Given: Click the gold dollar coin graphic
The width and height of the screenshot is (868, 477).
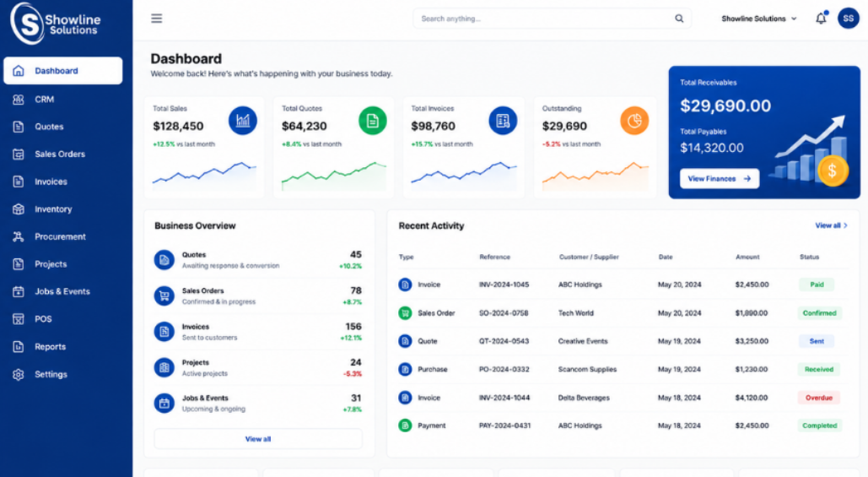Looking at the screenshot, I should (x=832, y=170).
